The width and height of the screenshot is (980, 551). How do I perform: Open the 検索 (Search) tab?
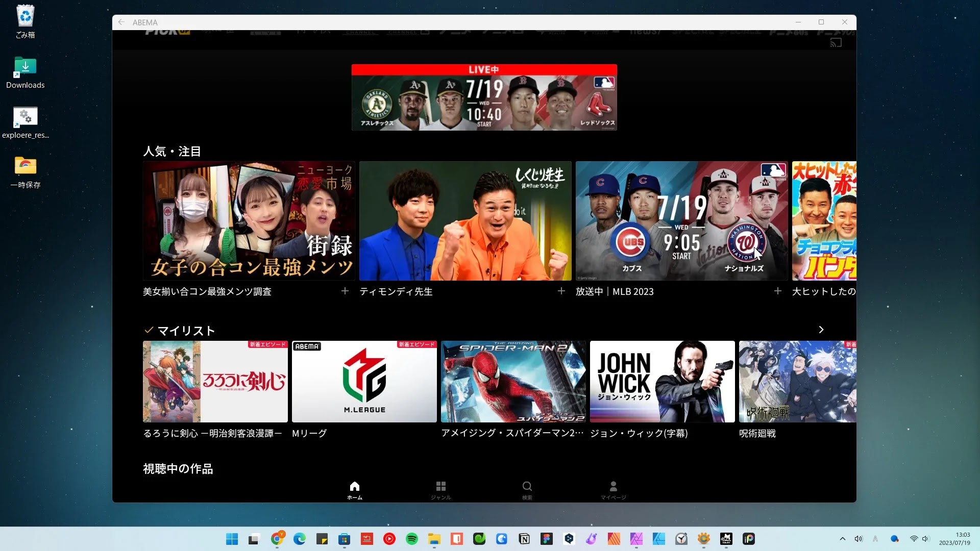(527, 490)
